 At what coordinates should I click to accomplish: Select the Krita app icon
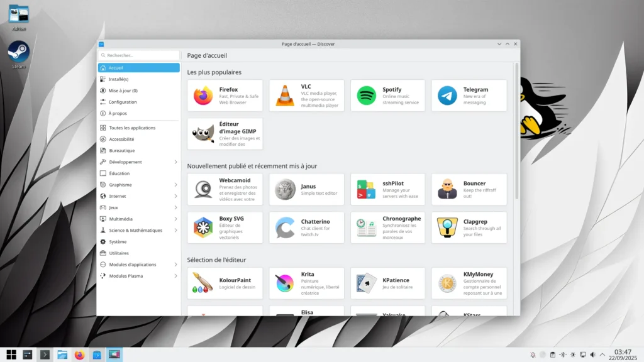285,283
